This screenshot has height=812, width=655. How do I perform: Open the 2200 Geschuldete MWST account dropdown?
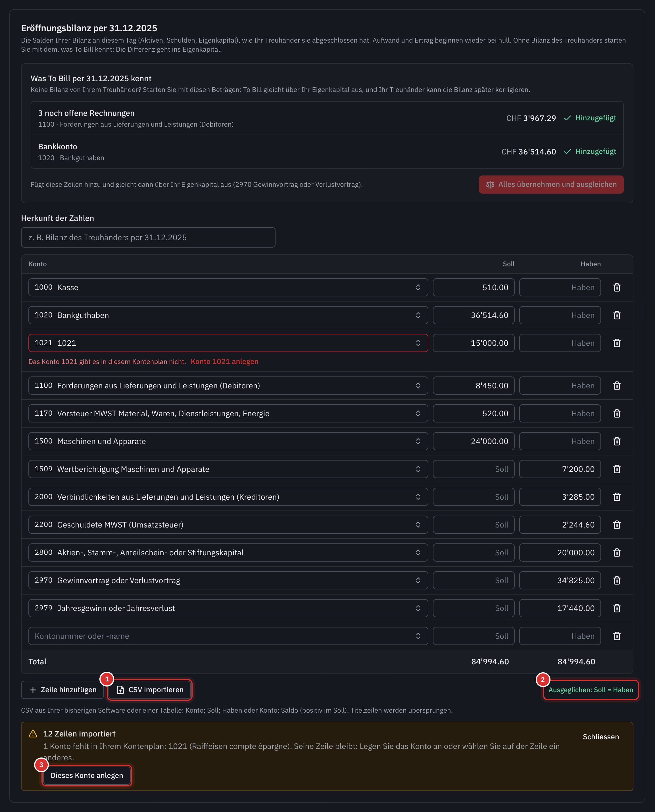[228, 525]
